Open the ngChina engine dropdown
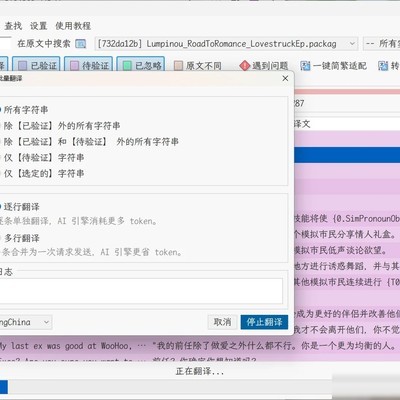 click(26, 322)
